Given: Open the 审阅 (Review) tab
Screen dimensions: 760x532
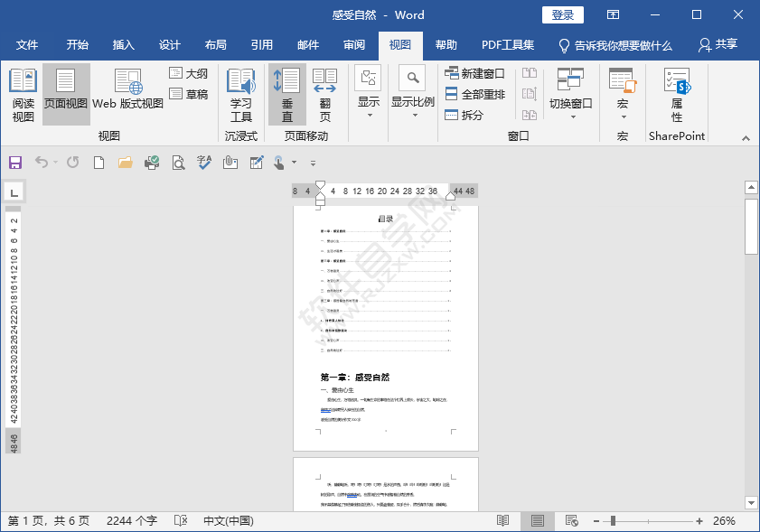Looking at the screenshot, I should (354, 45).
